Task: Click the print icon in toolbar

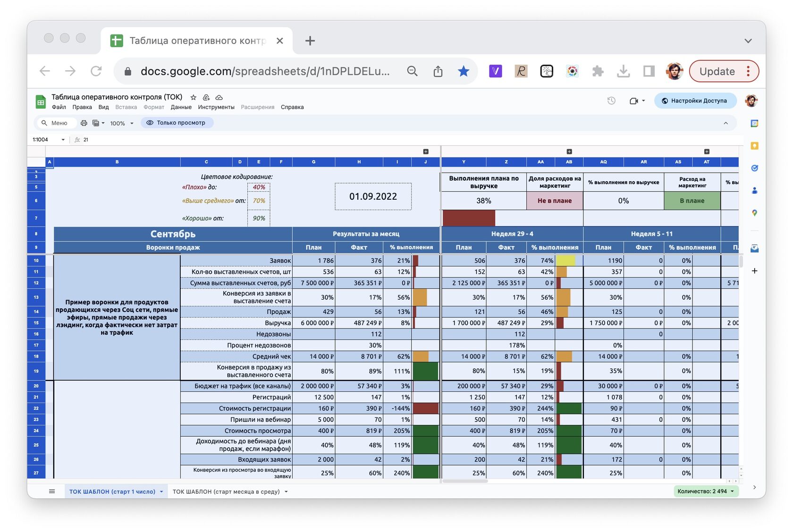Action: tap(84, 123)
